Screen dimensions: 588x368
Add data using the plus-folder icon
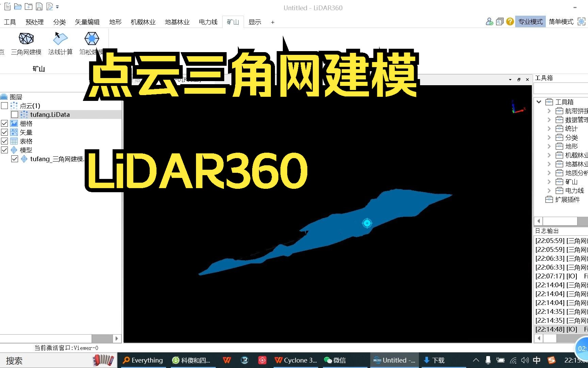point(29,6)
